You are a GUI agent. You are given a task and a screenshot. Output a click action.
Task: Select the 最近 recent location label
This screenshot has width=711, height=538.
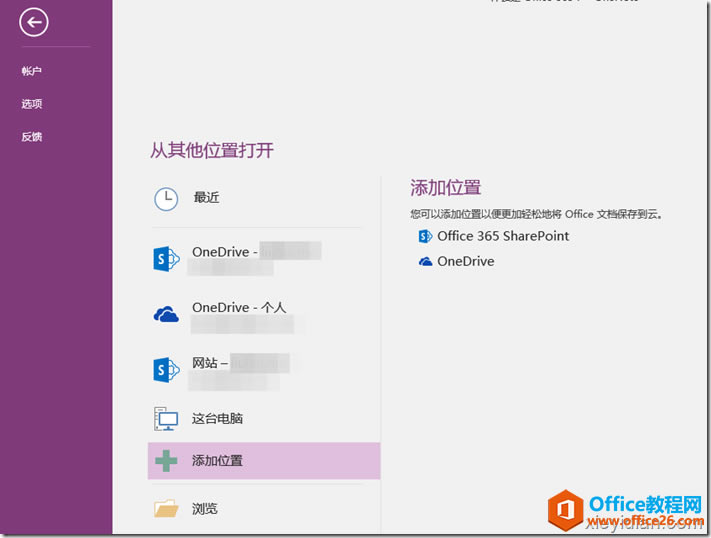pyautogui.click(x=206, y=197)
